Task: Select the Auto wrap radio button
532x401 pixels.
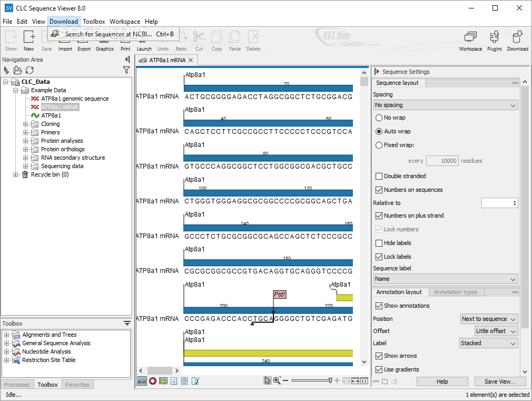Action: 379,131
